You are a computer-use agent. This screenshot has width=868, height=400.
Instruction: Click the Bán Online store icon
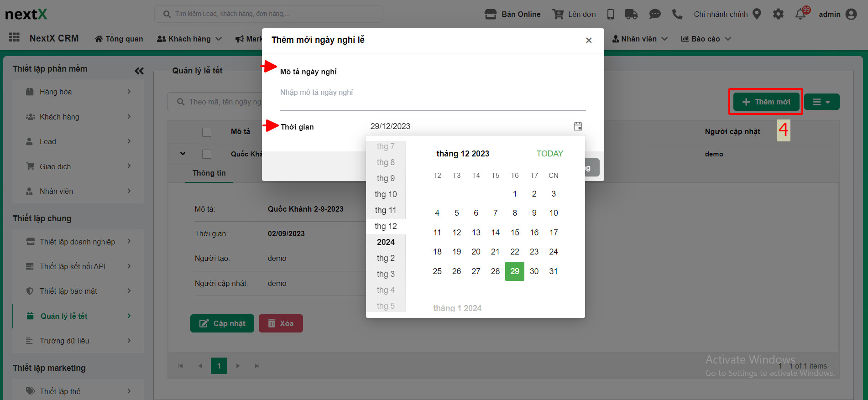[x=491, y=14]
